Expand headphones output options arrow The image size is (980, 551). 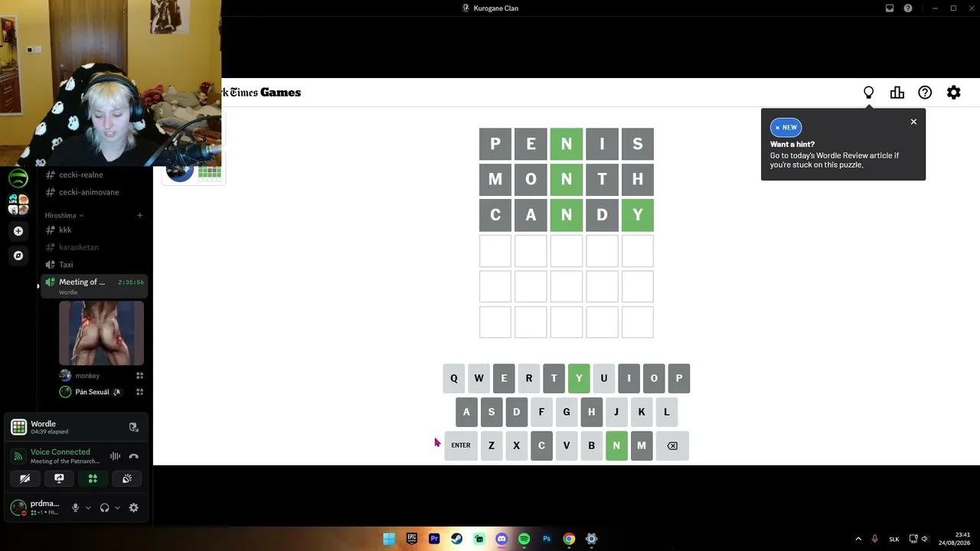pos(117,507)
